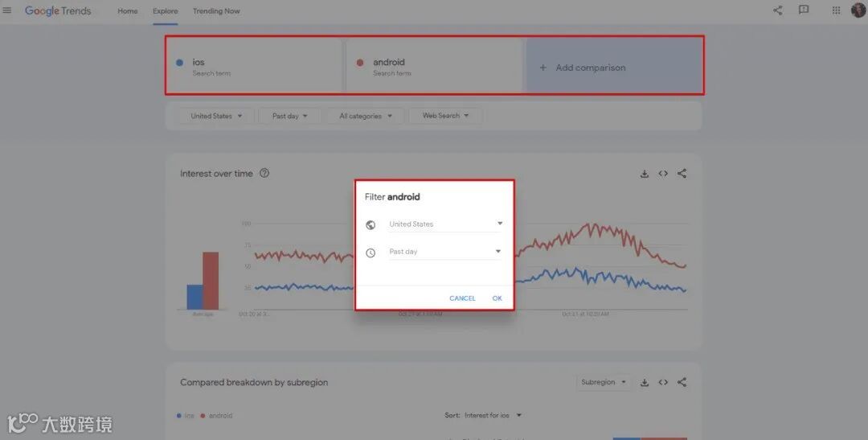
Task: Click CANCEL in the Filter android dialog
Action: pyautogui.click(x=462, y=298)
